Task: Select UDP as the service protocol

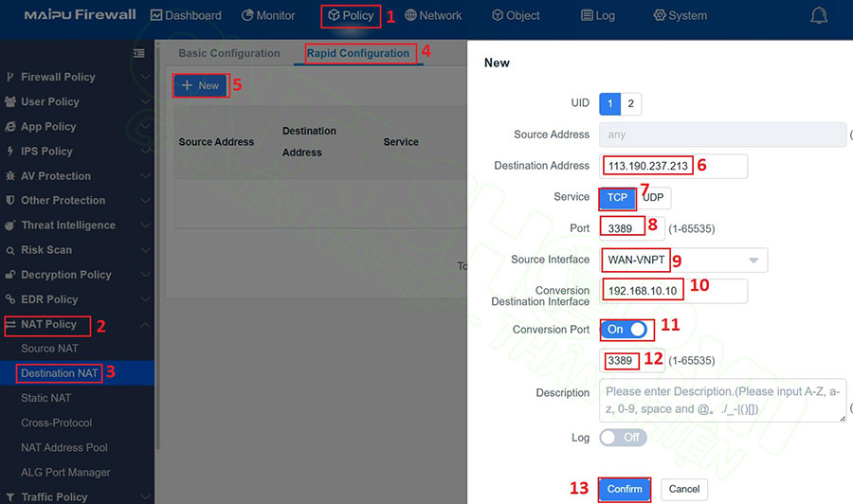Action: 653,197
